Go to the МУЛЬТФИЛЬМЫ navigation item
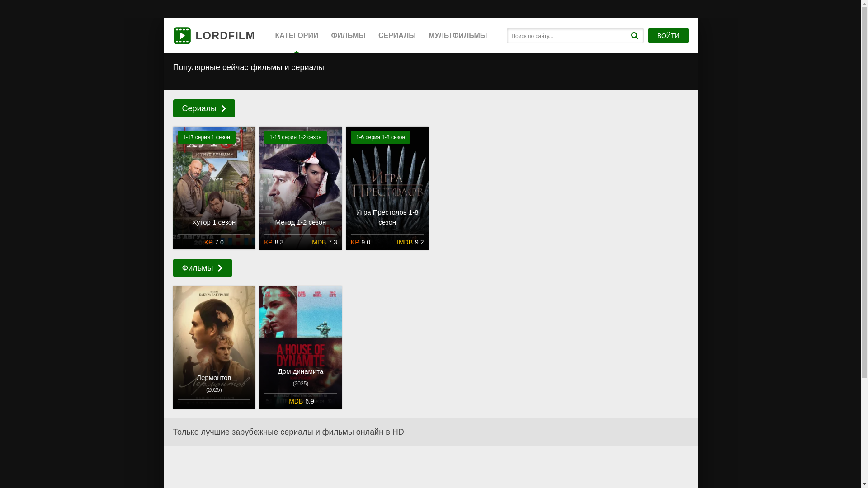The width and height of the screenshot is (868, 488). pyautogui.click(x=458, y=36)
